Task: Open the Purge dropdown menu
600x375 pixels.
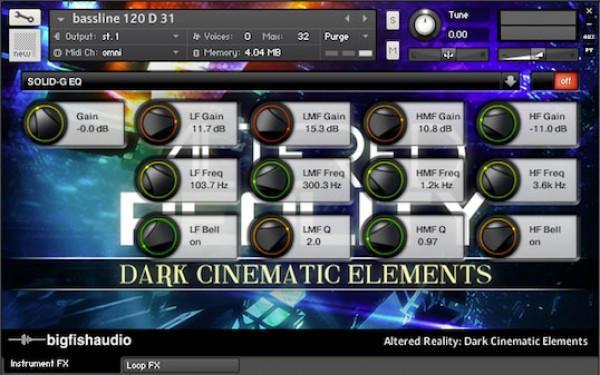Action: point(347,37)
